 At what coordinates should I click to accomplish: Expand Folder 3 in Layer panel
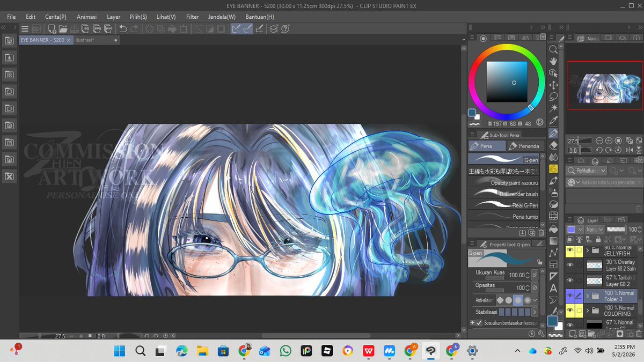tap(588, 295)
